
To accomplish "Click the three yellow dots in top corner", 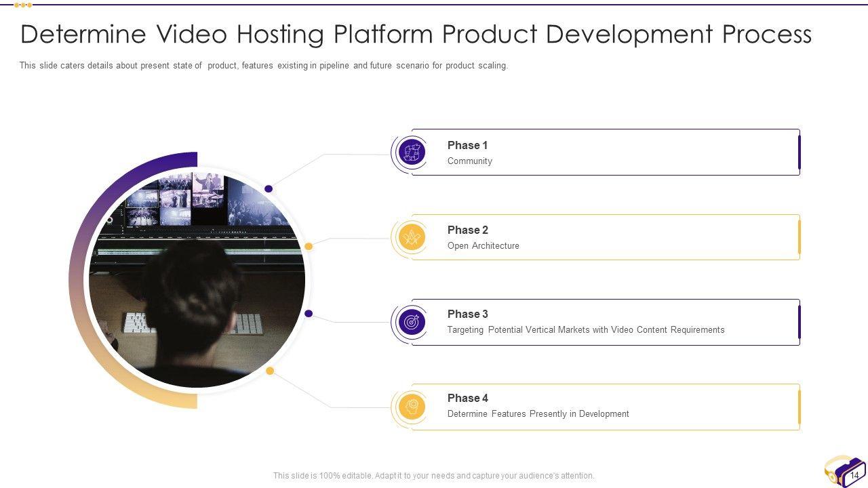I will tap(22, 5).
